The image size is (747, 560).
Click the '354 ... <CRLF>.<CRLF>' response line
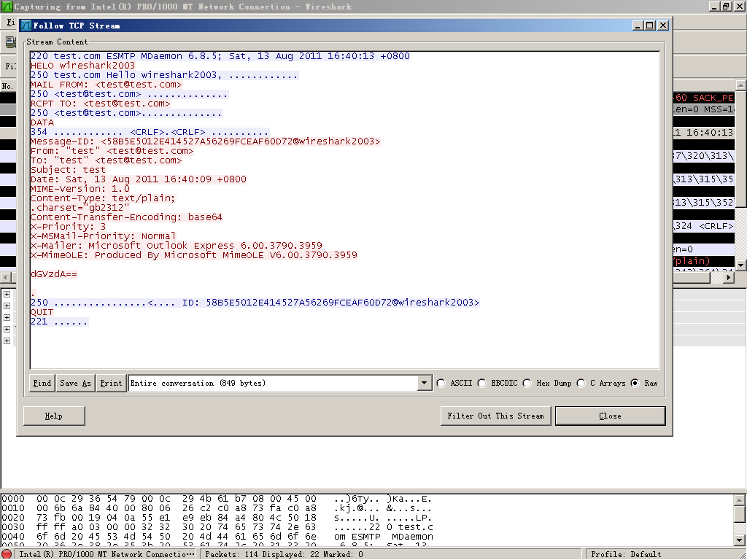pyautogui.click(x=150, y=133)
